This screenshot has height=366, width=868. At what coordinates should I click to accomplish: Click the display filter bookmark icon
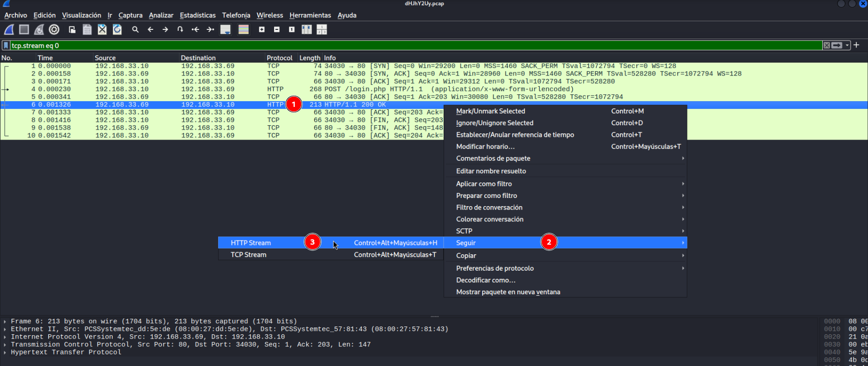pyautogui.click(x=6, y=45)
